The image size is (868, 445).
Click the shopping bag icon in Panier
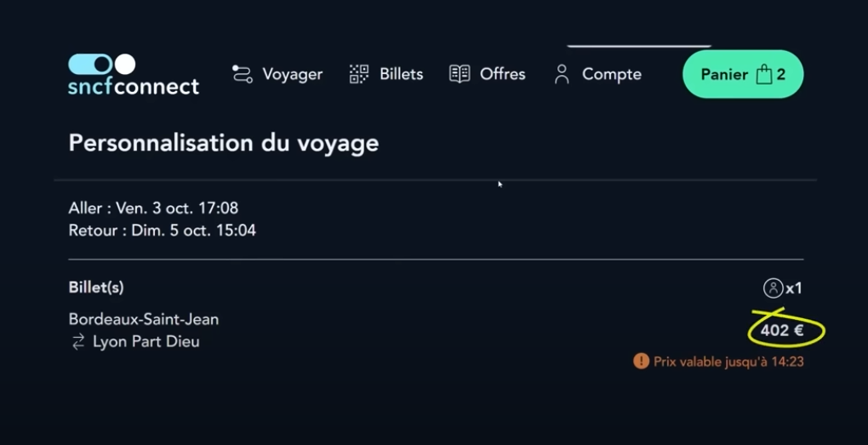click(x=764, y=74)
